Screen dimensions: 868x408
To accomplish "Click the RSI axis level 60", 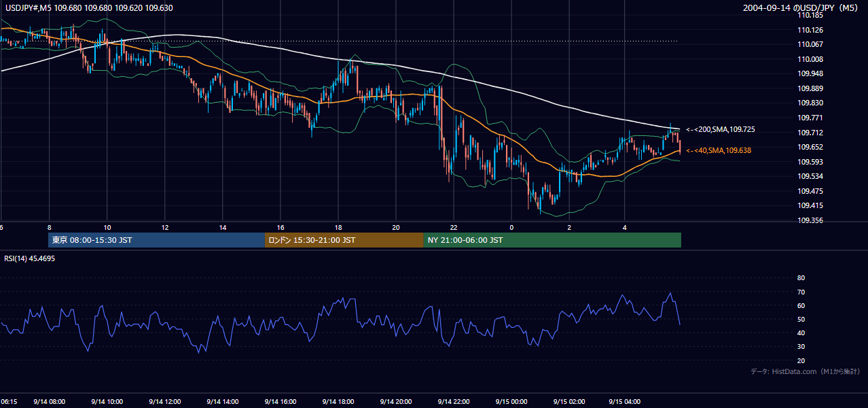I will pos(801,305).
